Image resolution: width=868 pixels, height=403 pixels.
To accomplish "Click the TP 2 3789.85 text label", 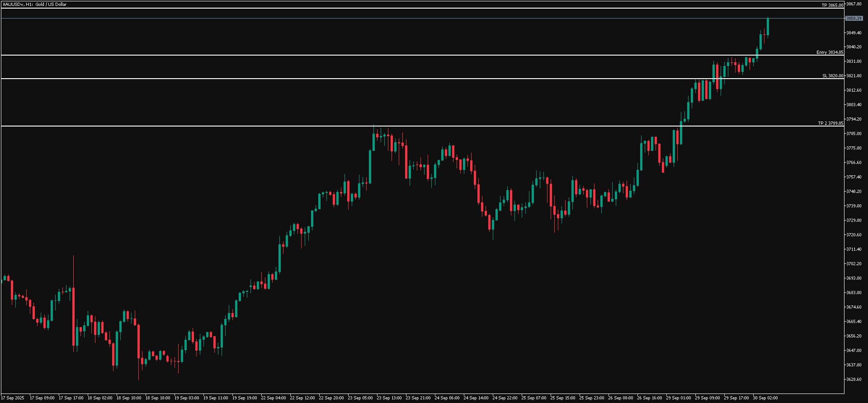I will [x=830, y=123].
